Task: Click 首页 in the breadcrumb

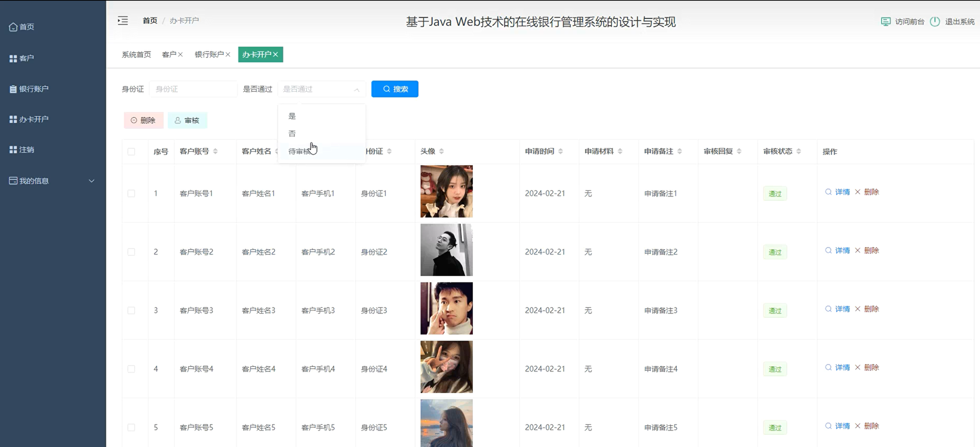Action: (x=150, y=21)
